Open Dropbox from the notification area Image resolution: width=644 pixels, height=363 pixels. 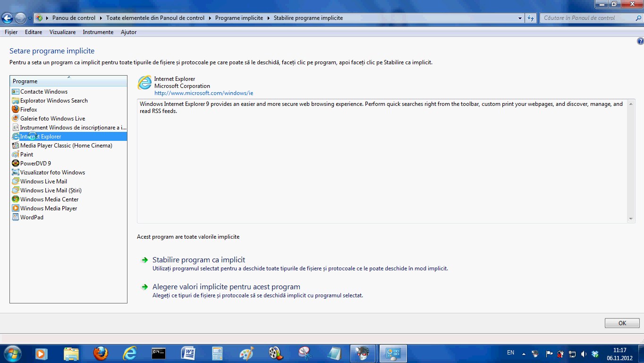[596, 354]
